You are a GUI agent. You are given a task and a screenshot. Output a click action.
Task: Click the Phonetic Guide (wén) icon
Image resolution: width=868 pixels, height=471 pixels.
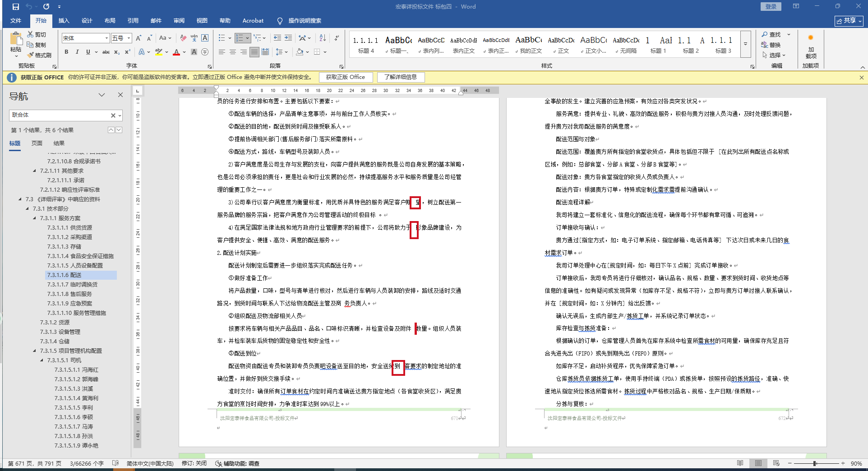tap(194, 38)
